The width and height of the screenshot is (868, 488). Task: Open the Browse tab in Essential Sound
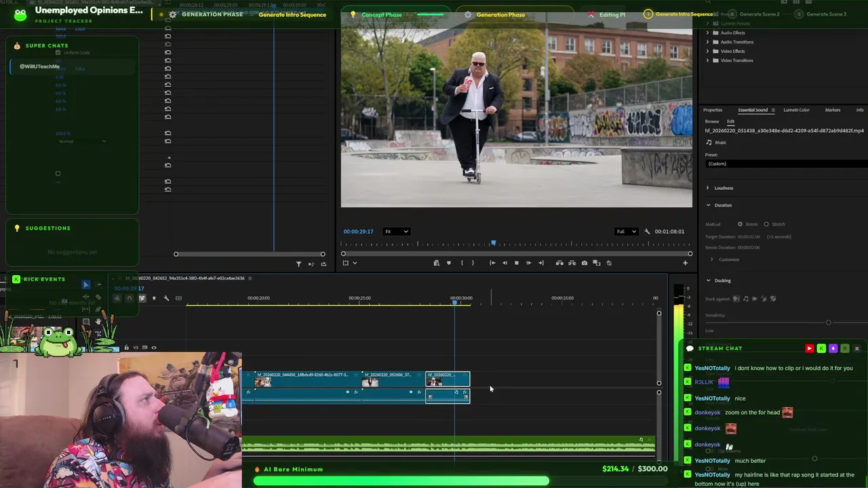[712, 121]
